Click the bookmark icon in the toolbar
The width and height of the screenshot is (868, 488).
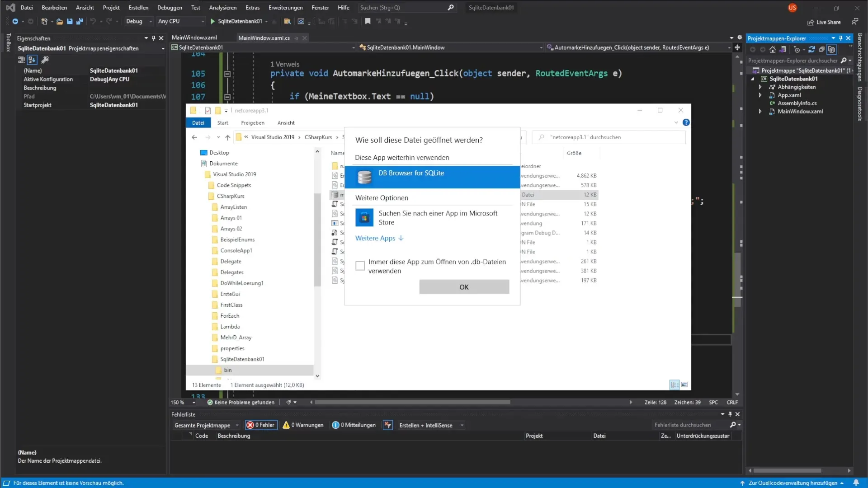368,21
